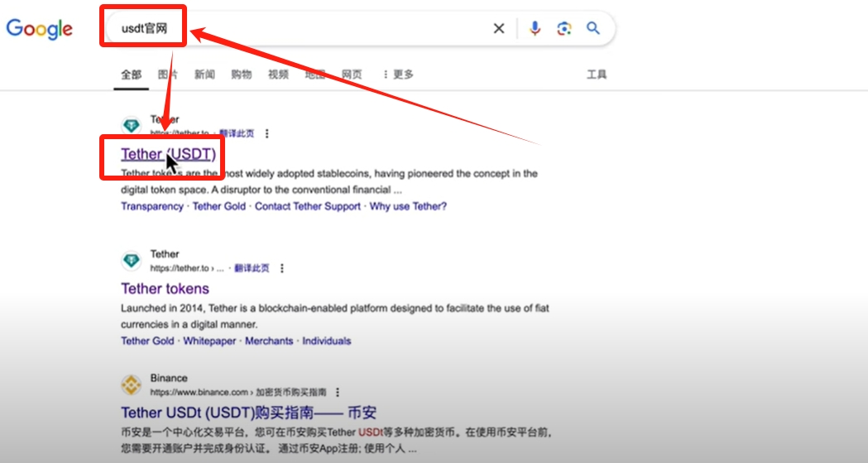
Task: Open the Transparency sitelink
Action: click(x=152, y=206)
